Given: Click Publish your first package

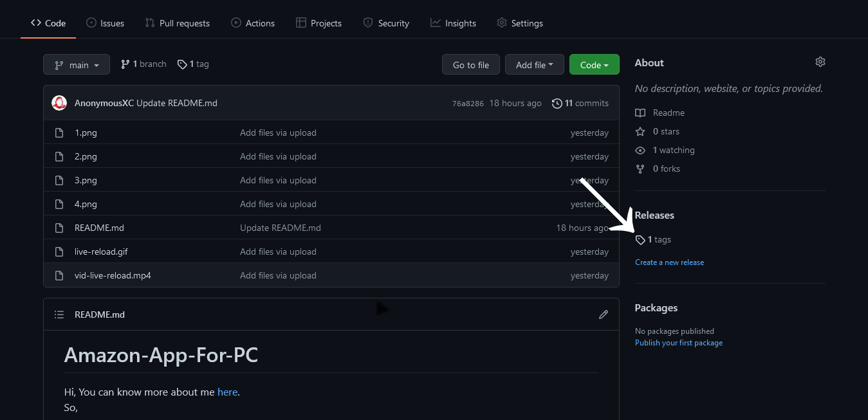Looking at the screenshot, I should click(x=679, y=343).
